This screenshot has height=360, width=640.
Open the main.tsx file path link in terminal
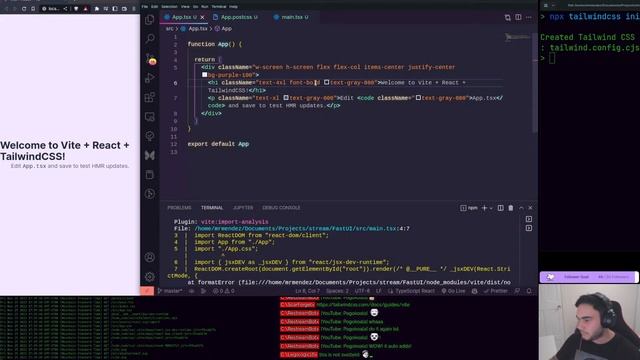[x=296, y=229]
